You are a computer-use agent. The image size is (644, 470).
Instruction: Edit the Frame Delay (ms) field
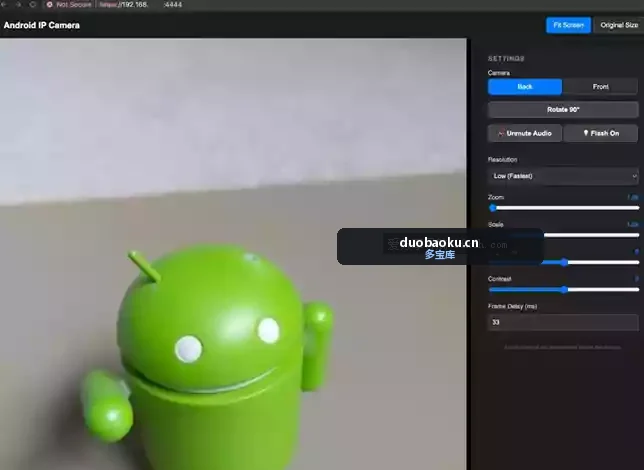563,323
